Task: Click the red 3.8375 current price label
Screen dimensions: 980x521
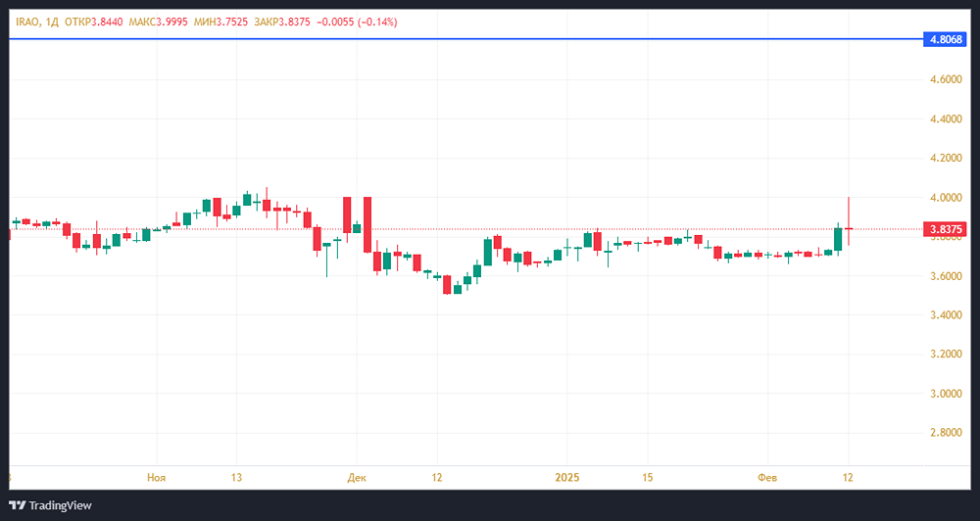Action: [946, 229]
